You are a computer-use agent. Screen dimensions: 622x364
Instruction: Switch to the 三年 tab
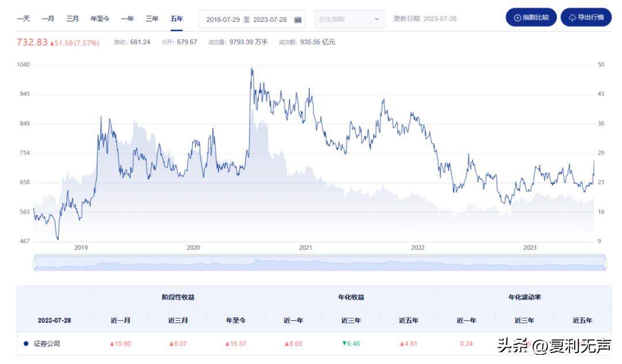[x=151, y=18]
